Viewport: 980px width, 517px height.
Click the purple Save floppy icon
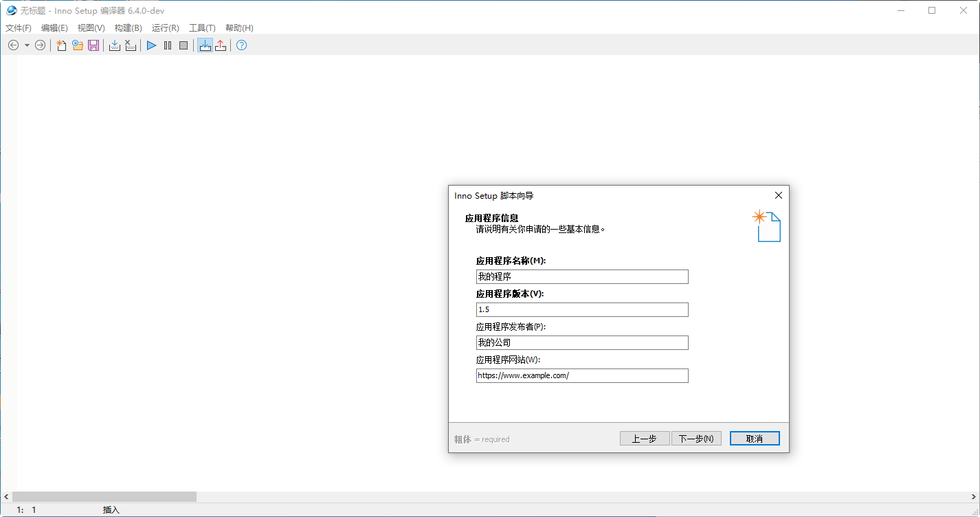tap(93, 45)
